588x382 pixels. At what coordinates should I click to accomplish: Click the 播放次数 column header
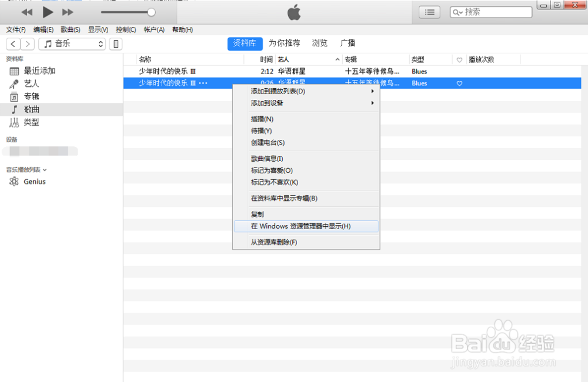(493, 59)
